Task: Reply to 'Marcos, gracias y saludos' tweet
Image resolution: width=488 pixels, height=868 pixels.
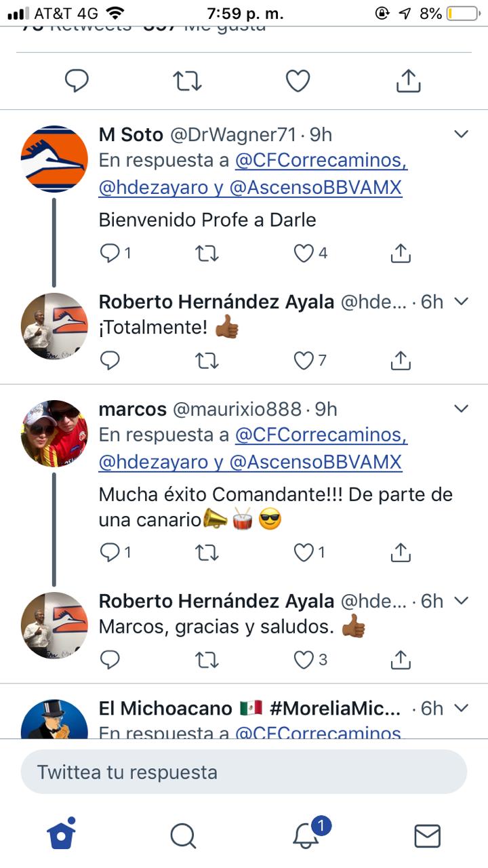Action: click(x=110, y=659)
